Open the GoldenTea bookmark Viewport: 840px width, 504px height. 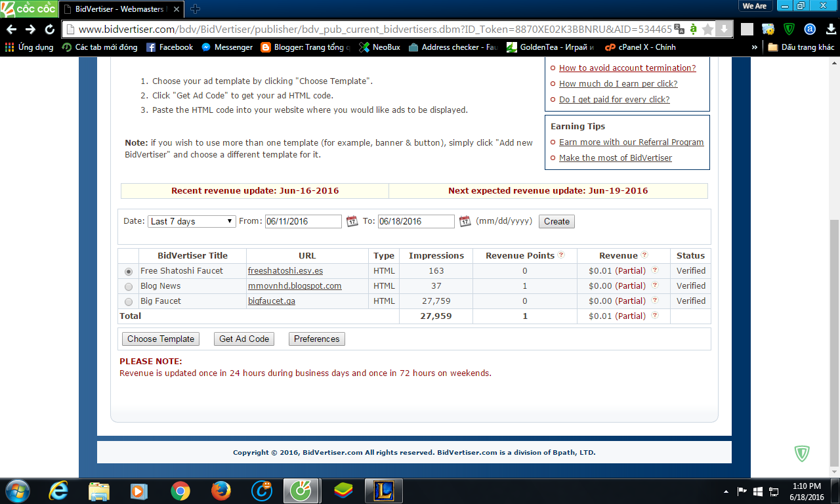click(550, 47)
